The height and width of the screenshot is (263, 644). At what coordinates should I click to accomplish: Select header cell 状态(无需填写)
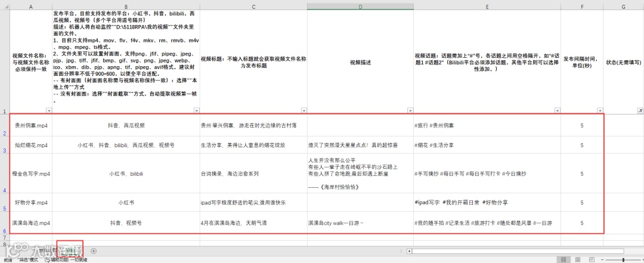[x=624, y=61]
